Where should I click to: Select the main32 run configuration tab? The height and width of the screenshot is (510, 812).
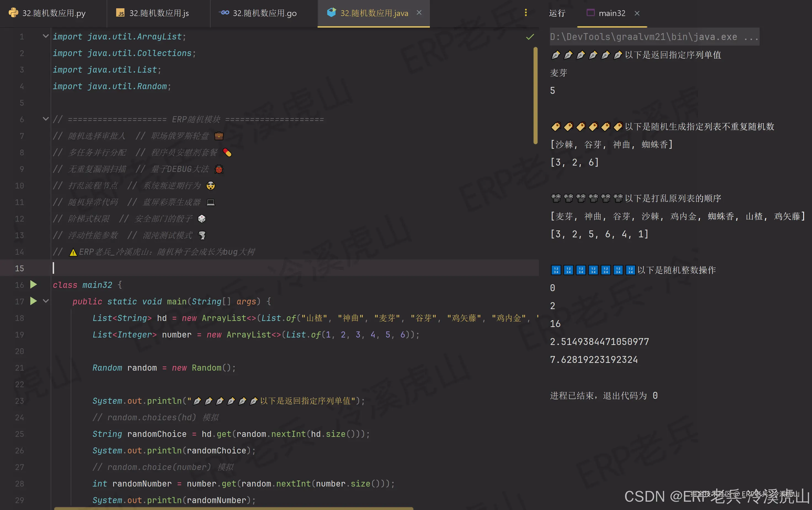(x=611, y=13)
